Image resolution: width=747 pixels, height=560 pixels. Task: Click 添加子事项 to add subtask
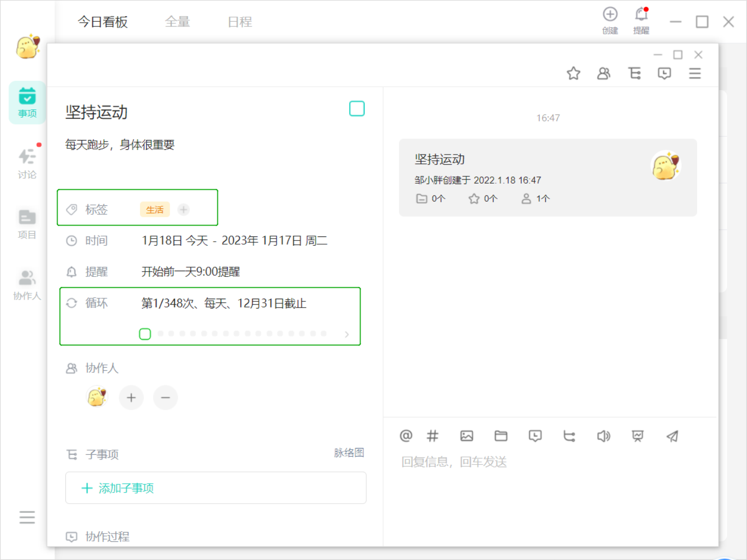click(x=118, y=488)
